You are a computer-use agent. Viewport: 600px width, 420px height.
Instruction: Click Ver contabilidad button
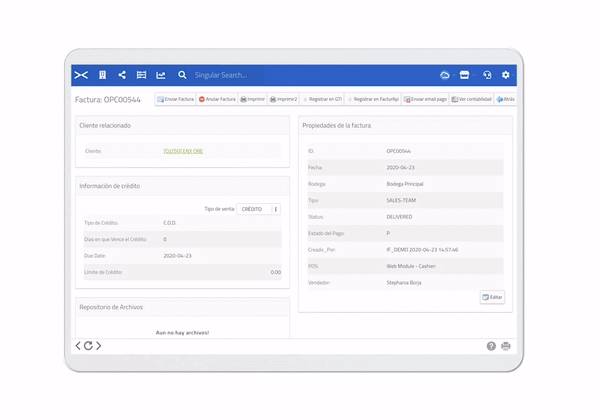[471, 99]
